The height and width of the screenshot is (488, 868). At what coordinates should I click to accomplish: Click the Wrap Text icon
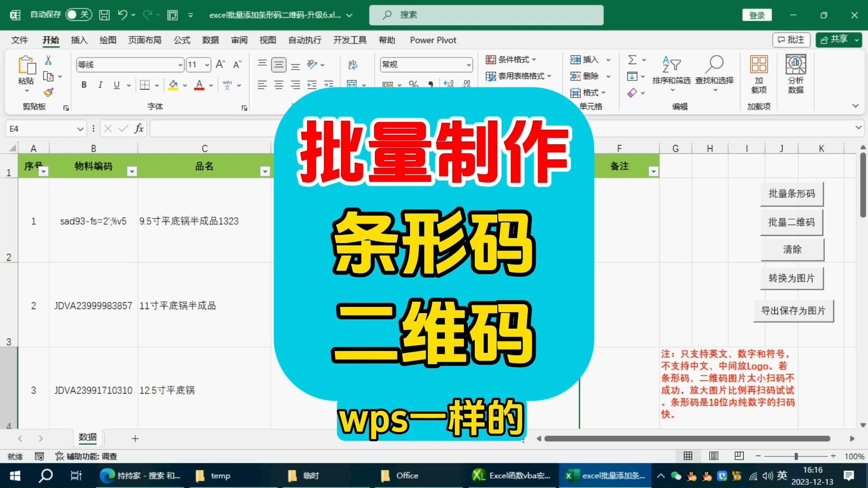tap(353, 65)
